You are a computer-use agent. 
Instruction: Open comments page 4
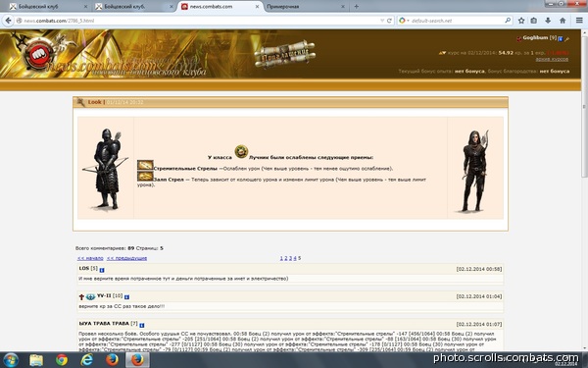[x=295, y=258]
